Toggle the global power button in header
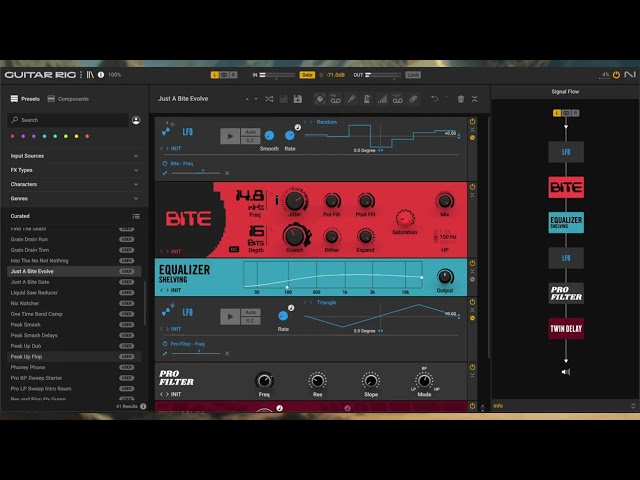This screenshot has height=480, width=640. [616, 75]
